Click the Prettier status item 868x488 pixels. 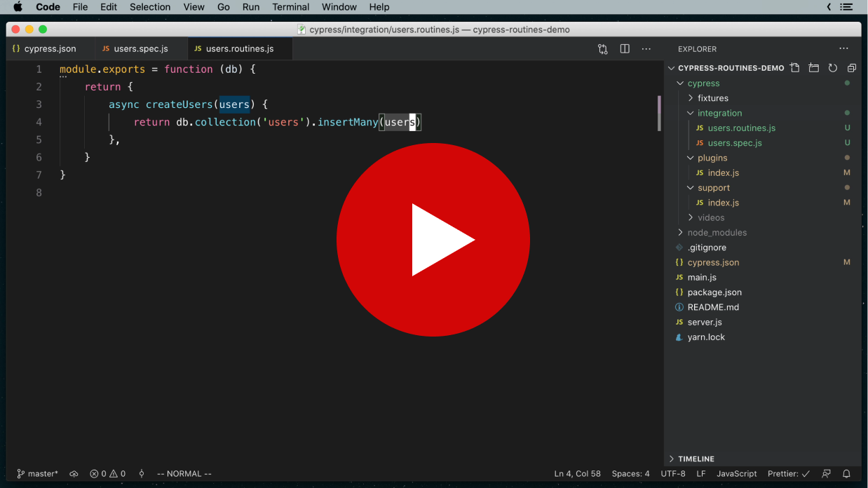[x=789, y=474]
